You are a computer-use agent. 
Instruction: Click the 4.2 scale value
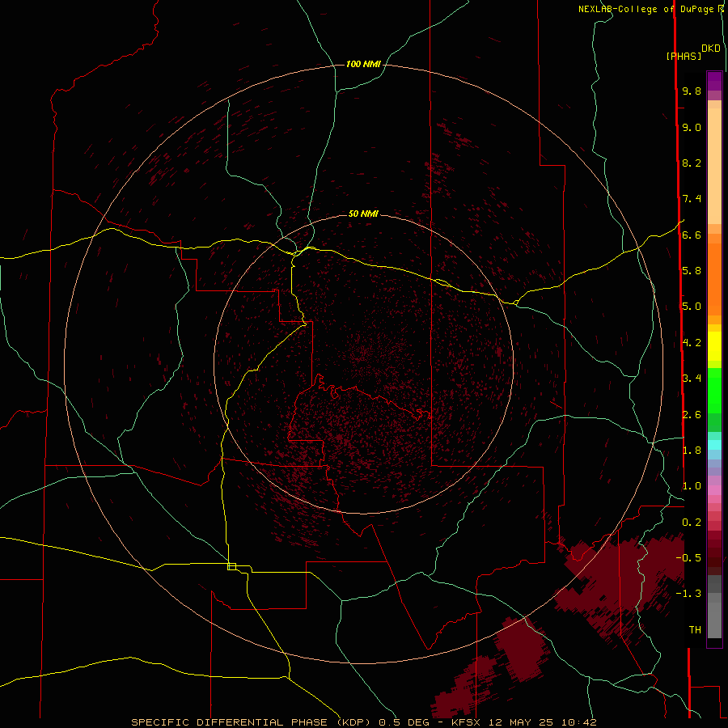[x=692, y=343]
